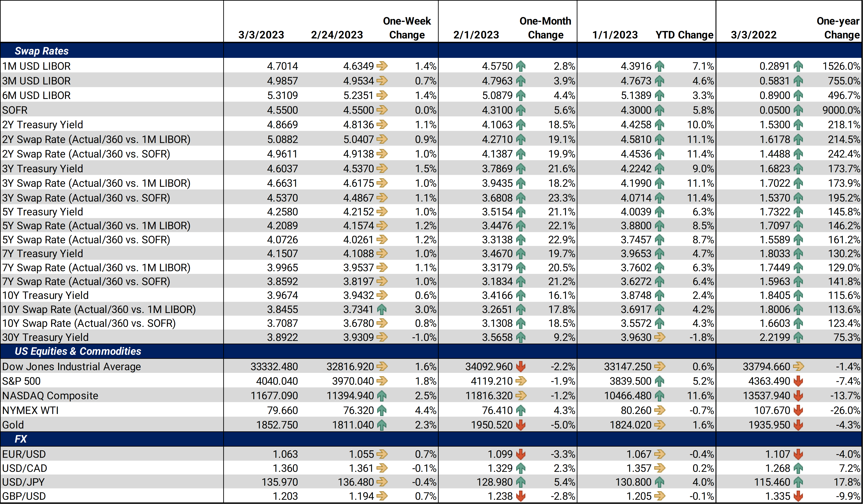This screenshot has height=504, width=863.
Task: Click the up arrow beside NASDAQ 11394.940
Action: pos(382,395)
